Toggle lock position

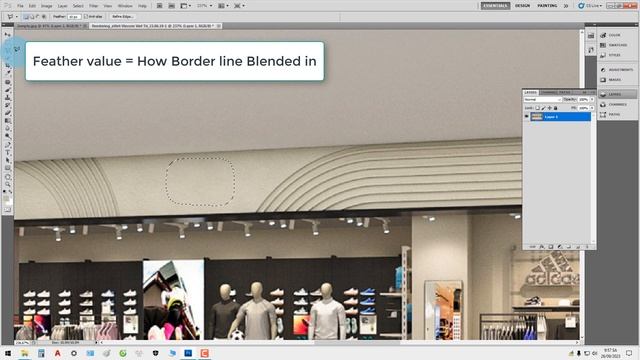[x=549, y=108]
